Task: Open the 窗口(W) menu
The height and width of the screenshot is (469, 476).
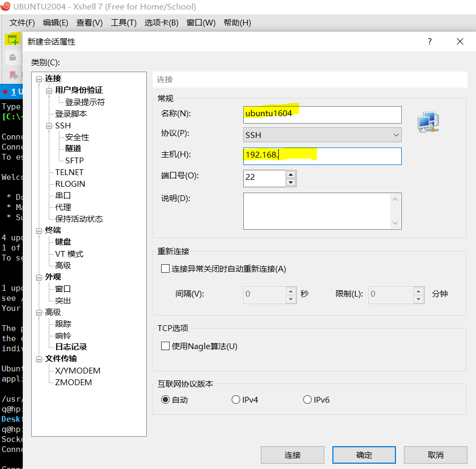Action: pyautogui.click(x=200, y=23)
